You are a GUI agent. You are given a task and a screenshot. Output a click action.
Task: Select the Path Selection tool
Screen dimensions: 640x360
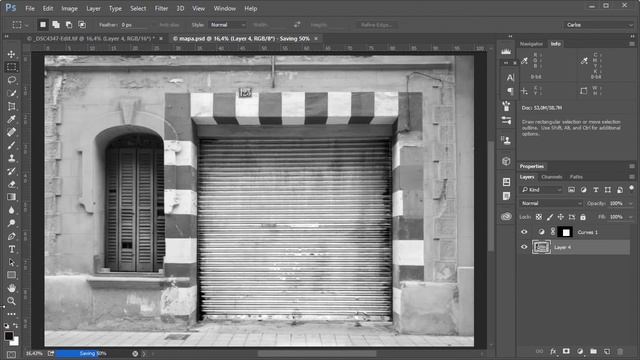11,262
